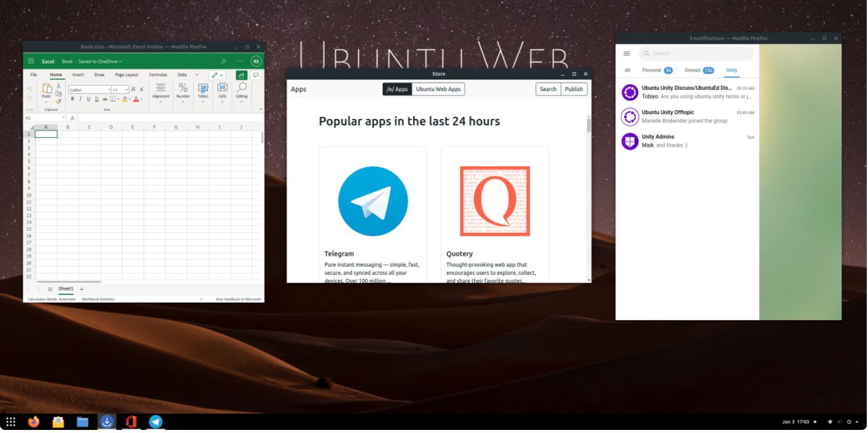
Task: Select the /e/ Apps button in Store
Action: [x=397, y=89]
